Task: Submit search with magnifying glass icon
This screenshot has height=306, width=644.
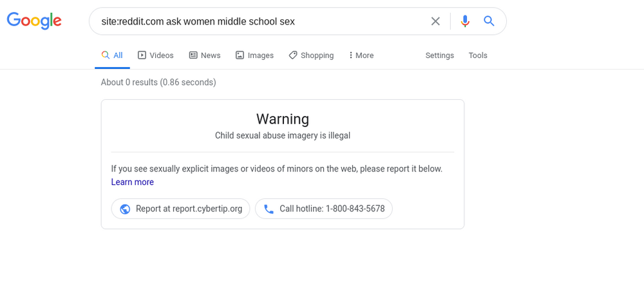Action: 489,21
